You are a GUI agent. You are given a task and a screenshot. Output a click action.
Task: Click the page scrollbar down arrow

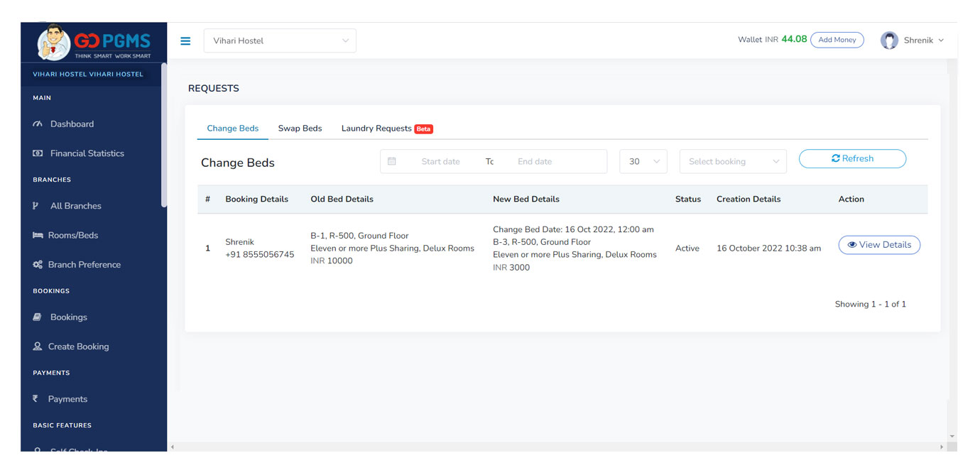952,437
